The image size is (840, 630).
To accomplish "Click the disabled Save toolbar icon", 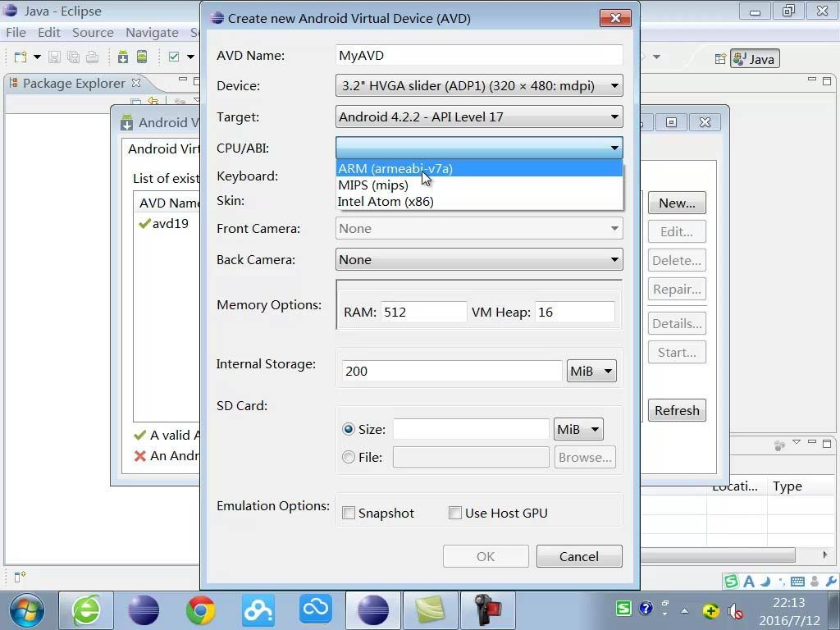I will [55, 57].
